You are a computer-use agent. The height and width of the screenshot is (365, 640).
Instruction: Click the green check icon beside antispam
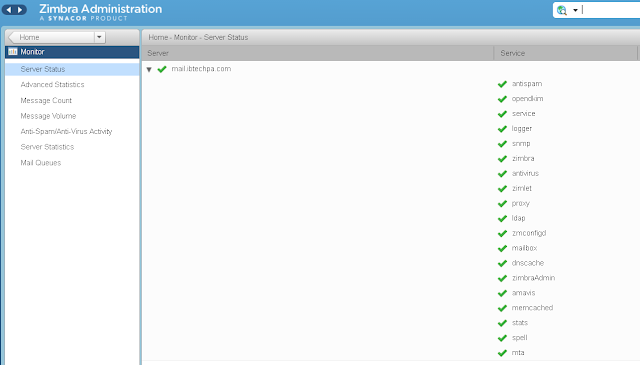coord(502,84)
